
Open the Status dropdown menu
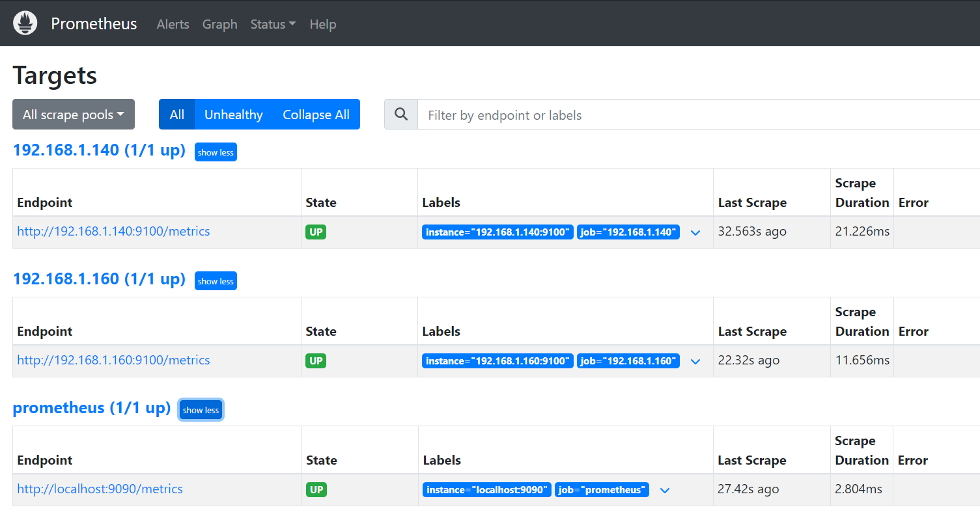tap(273, 24)
